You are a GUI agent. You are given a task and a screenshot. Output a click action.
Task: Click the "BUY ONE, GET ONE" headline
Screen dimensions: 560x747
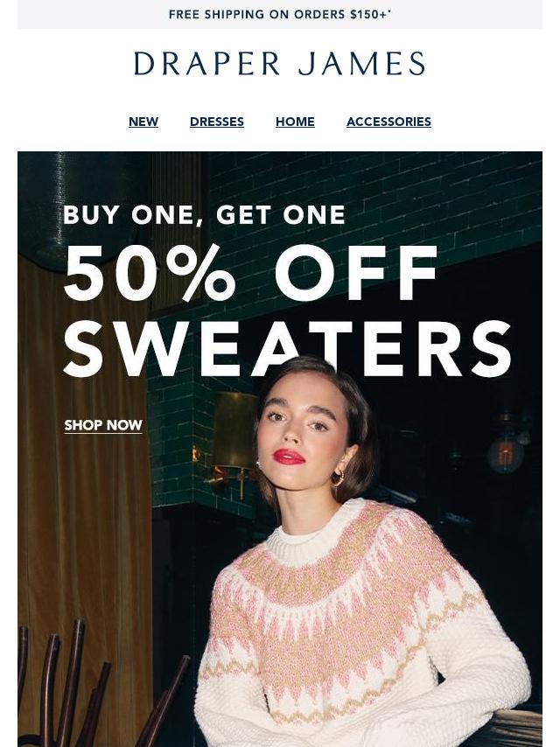[x=204, y=214]
